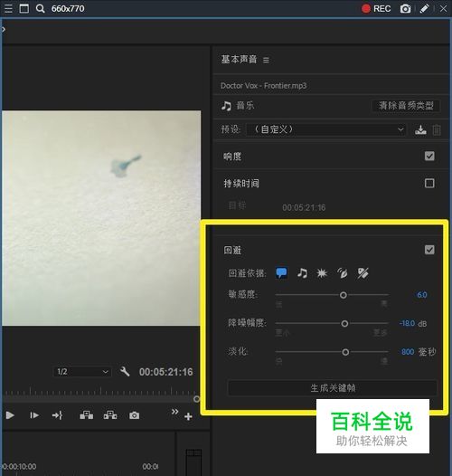This screenshot has width=452, height=476.
Task: Adjust the 淡化 slider handle
Action: click(345, 352)
